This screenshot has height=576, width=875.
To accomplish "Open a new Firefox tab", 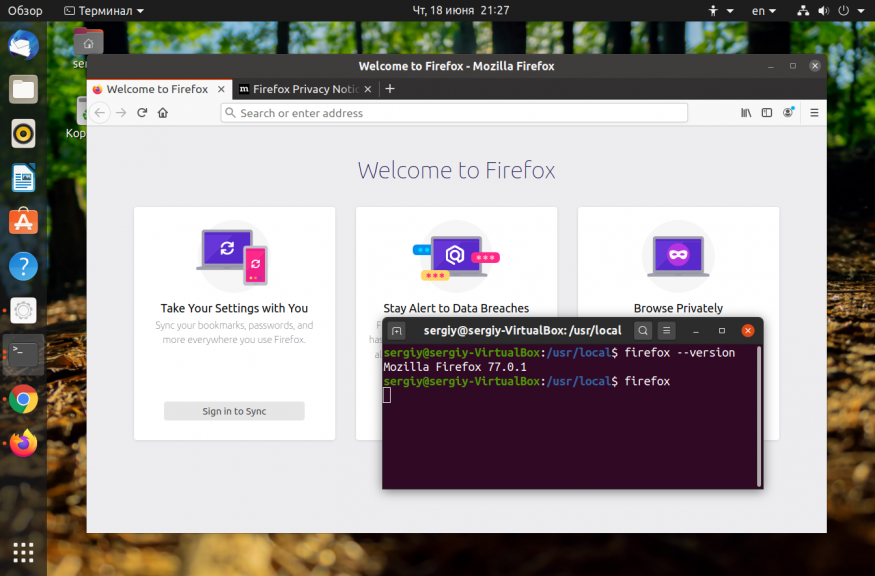I will 390,89.
